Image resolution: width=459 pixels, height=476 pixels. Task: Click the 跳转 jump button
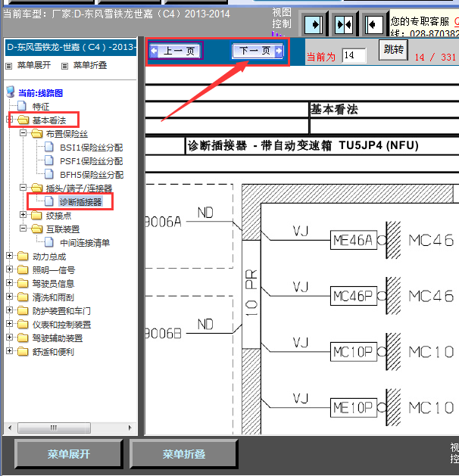pos(393,49)
